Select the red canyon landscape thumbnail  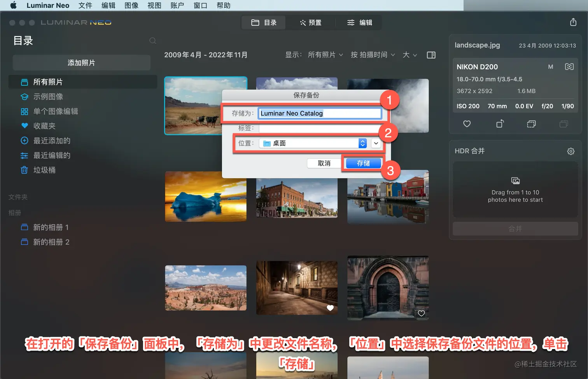tap(206, 288)
